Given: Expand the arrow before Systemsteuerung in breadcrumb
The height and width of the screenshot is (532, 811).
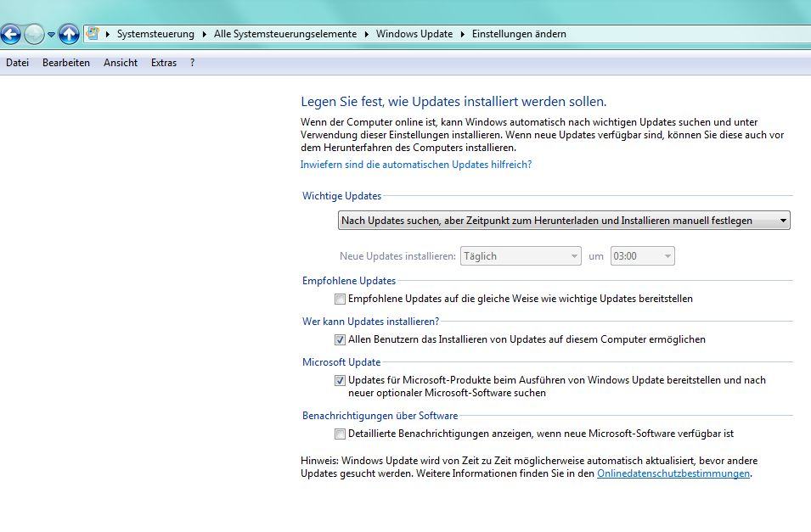Looking at the screenshot, I should pyautogui.click(x=108, y=34).
